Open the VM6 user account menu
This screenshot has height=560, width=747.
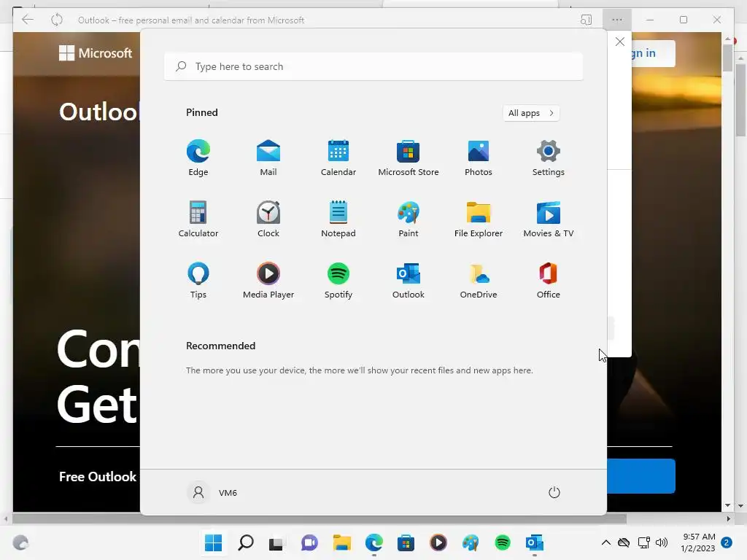212,492
